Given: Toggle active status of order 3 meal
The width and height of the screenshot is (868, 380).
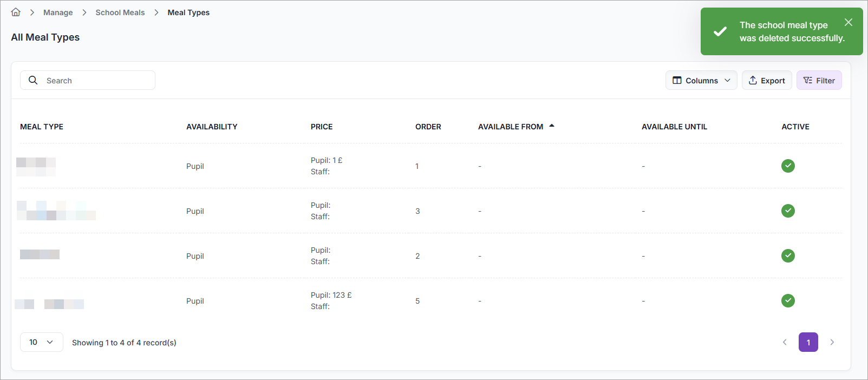Looking at the screenshot, I should point(788,211).
